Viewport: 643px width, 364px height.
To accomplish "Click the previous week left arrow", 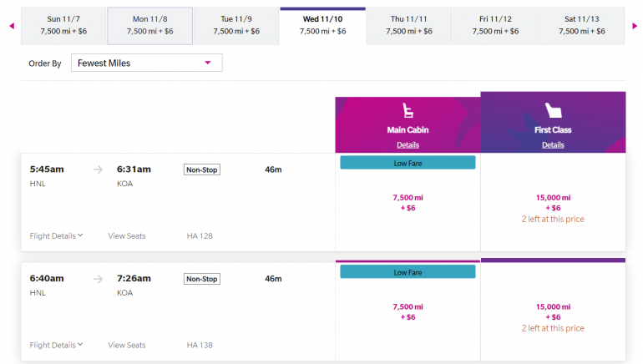I will point(12,26).
